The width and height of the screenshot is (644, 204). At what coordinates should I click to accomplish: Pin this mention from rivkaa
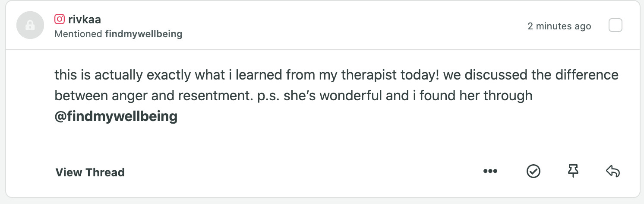[x=573, y=172]
